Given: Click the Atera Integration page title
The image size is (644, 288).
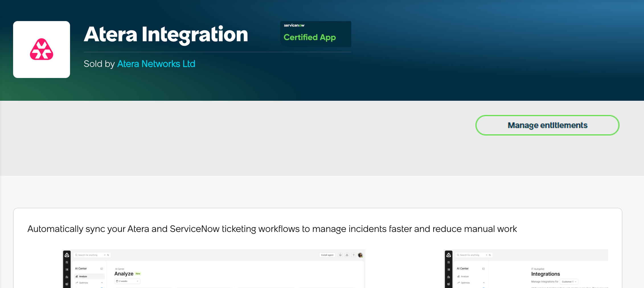Looking at the screenshot, I should point(166,34).
